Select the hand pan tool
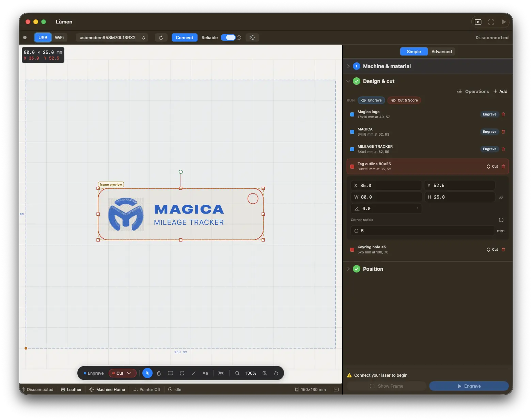The image size is (532, 420). point(159,373)
